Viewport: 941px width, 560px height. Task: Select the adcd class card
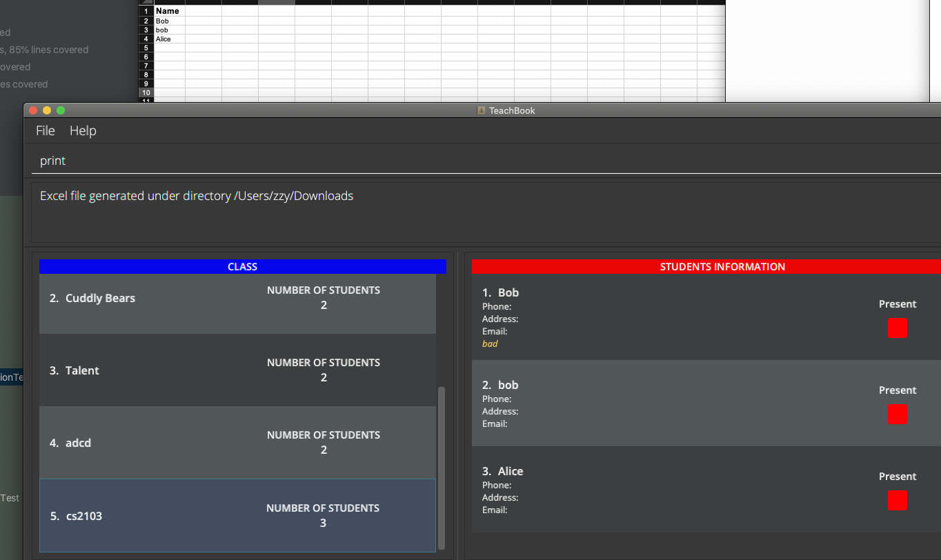pos(237,443)
